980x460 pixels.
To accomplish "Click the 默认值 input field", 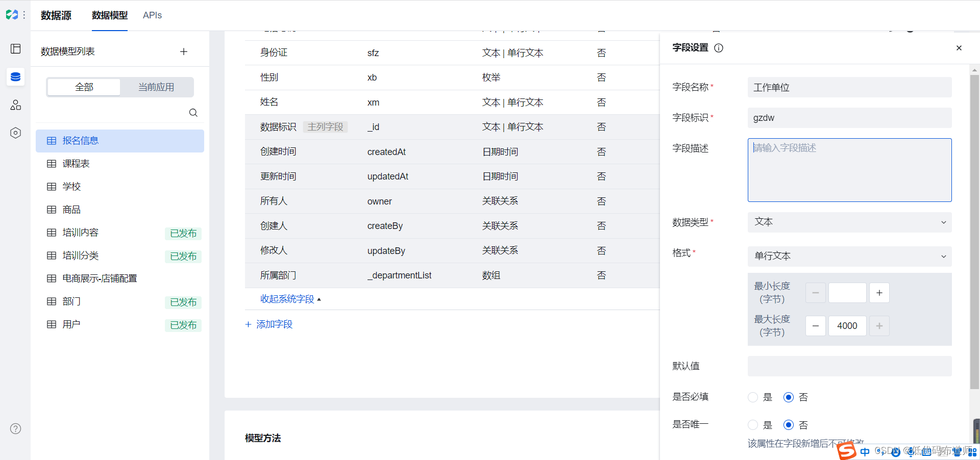I will (850, 366).
